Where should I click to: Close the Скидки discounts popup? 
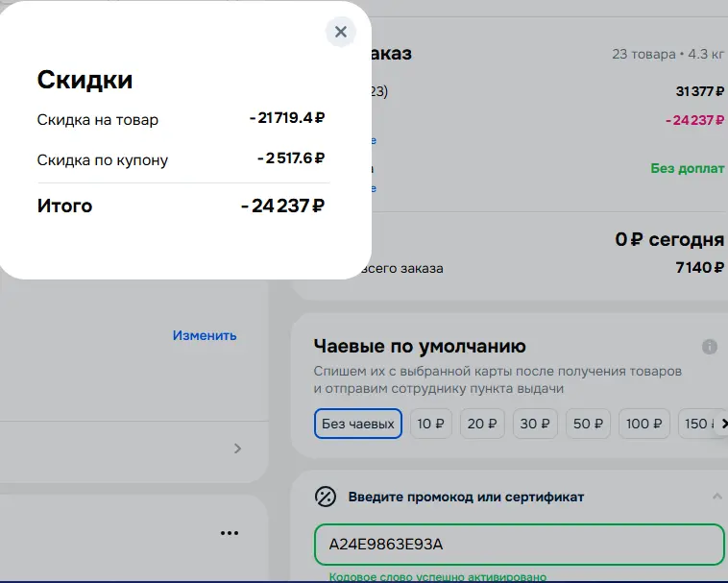[x=341, y=32]
